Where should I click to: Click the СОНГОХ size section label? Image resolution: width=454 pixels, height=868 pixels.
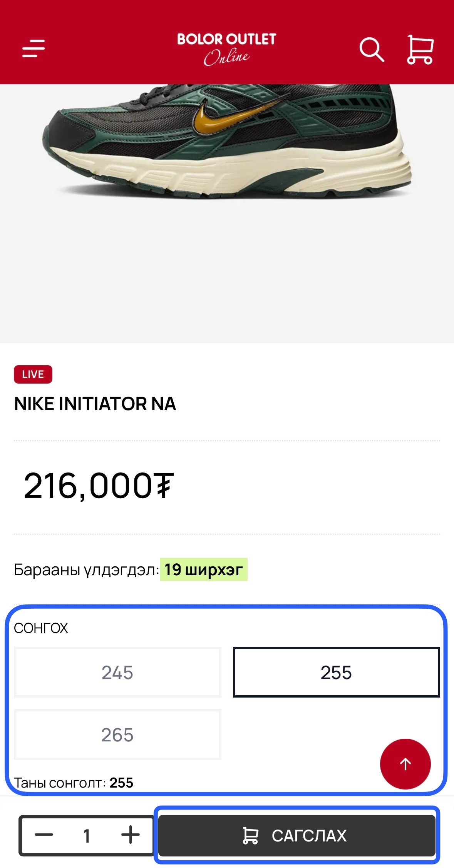pyautogui.click(x=41, y=628)
